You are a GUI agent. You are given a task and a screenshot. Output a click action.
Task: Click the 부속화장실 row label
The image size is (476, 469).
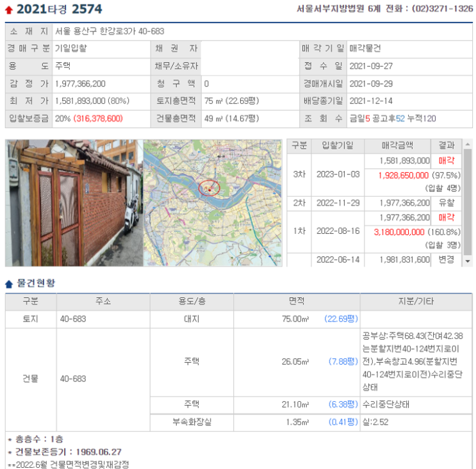point(192,422)
